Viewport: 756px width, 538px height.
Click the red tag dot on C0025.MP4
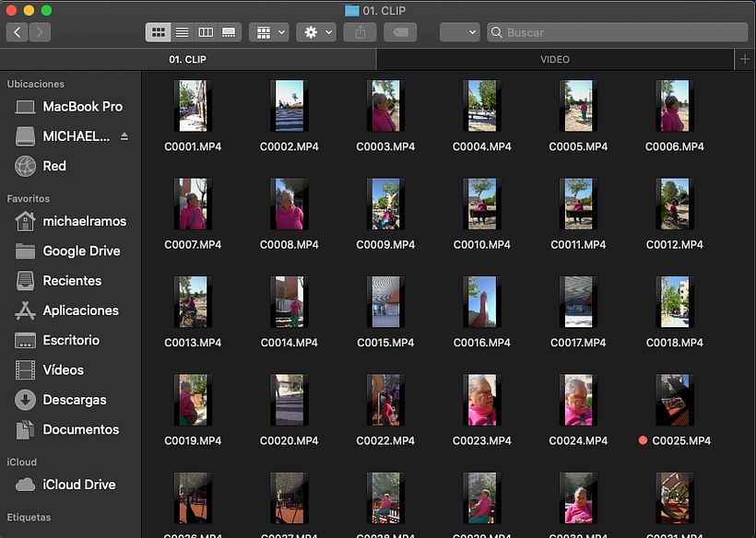[643, 440]
